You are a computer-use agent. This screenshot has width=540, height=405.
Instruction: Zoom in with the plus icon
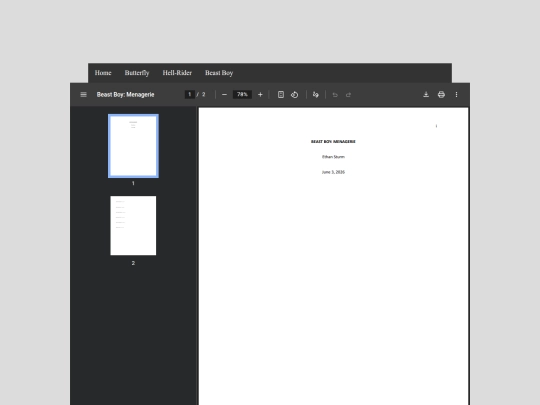(x=260, y=94)
